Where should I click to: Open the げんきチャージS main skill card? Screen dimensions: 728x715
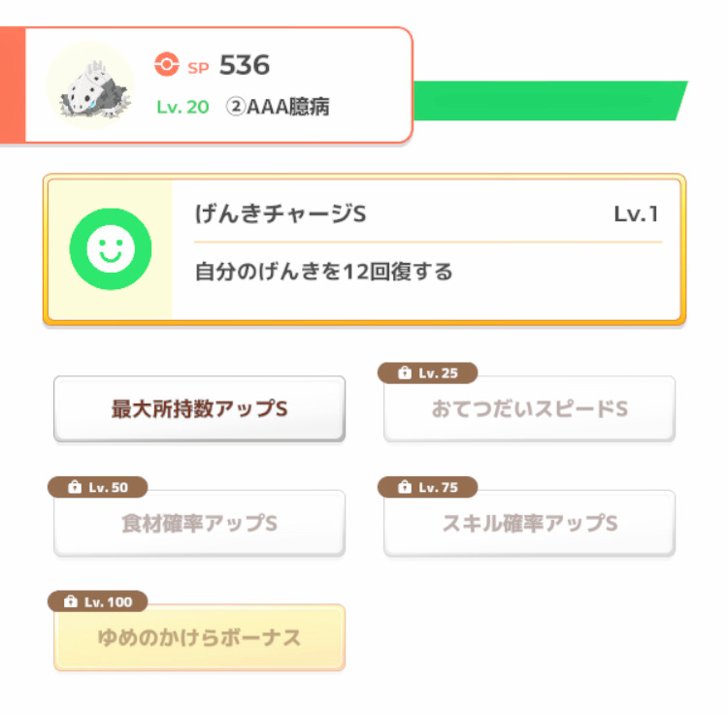364,249
